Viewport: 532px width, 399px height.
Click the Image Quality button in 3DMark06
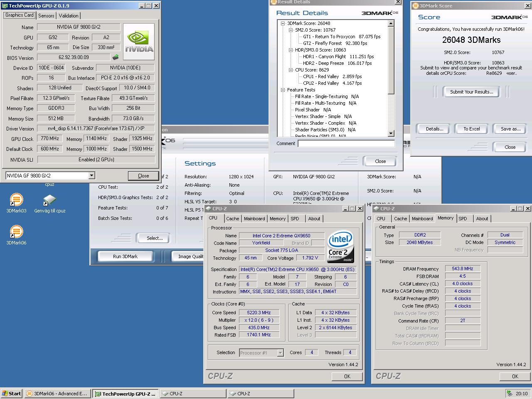tap(188, 256)
